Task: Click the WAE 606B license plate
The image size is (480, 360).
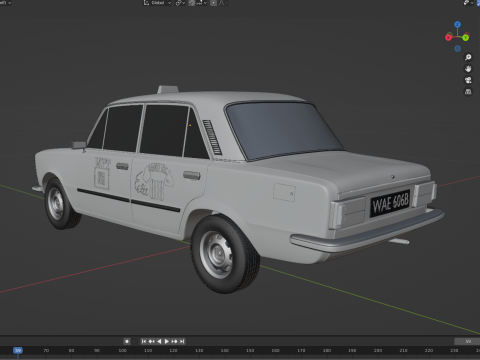Action: point(390,203)
